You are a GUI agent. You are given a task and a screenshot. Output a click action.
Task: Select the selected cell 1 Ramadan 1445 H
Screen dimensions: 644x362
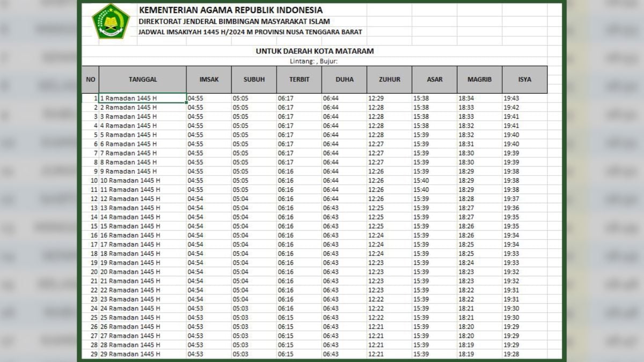[x=142, y=98]
